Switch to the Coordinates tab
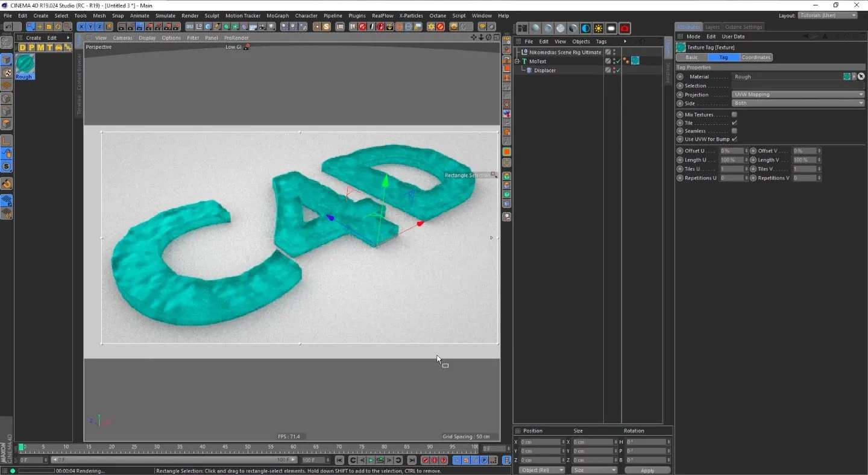Viewport: 868px width, 475px height. (x=756, y=57)
